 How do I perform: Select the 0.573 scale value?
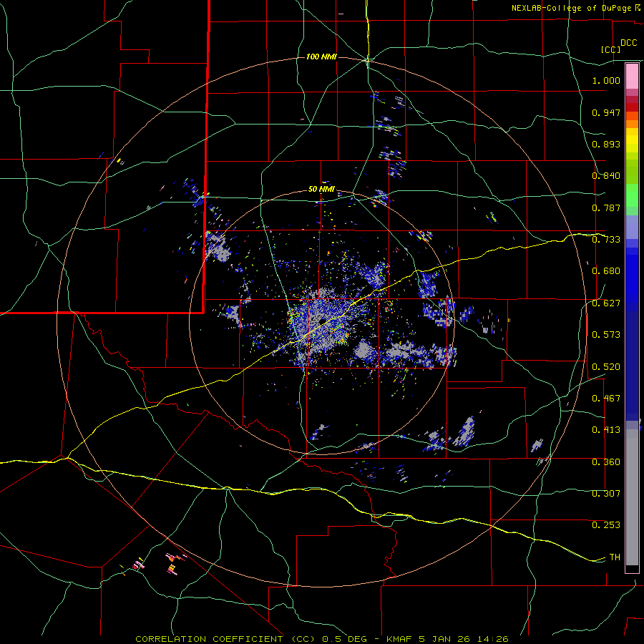pos(606,335)
